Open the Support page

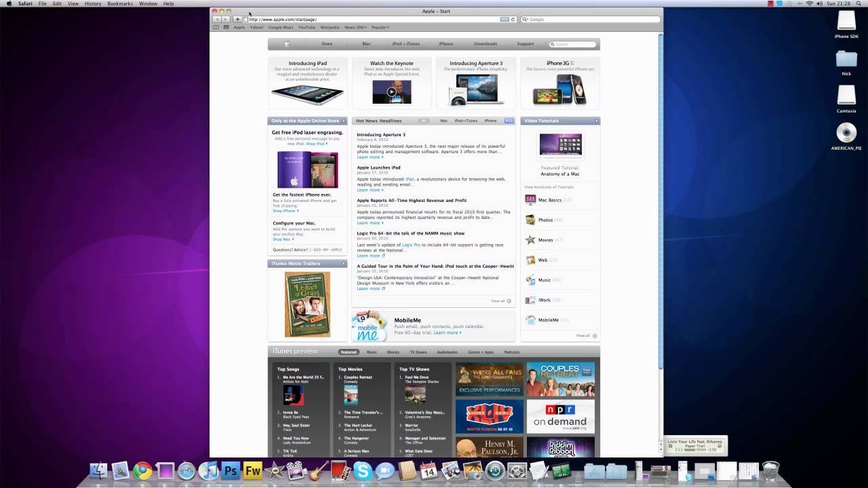526,44
